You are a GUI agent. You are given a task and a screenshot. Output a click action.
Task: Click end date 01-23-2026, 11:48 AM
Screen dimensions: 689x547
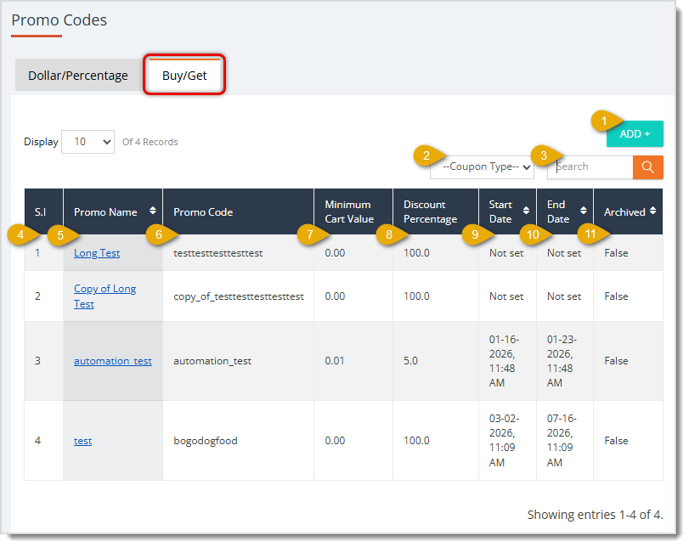(562, 361)
